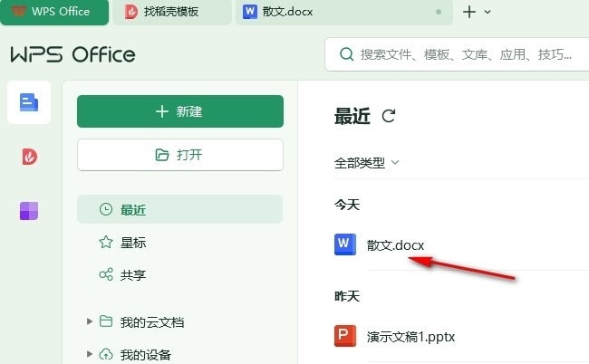589x364 pixels.
Task: Click the star icon beside 星标
Action: [106, 242]
